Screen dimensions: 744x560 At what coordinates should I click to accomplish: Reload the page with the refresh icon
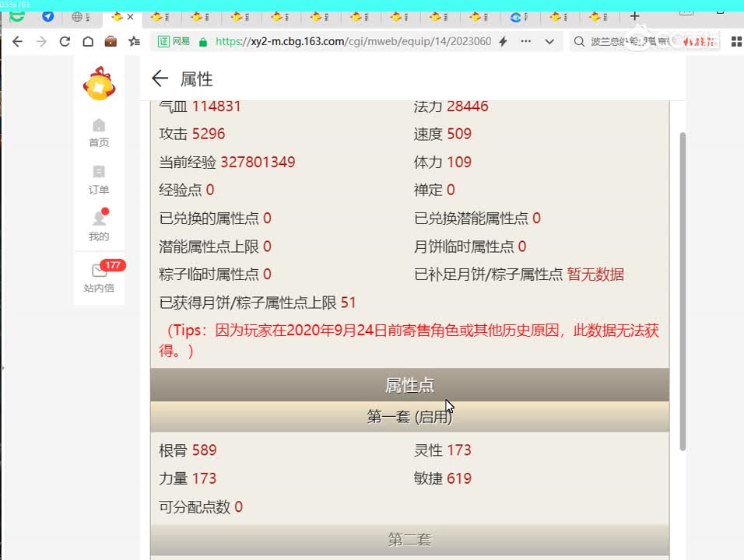point(65,42)
